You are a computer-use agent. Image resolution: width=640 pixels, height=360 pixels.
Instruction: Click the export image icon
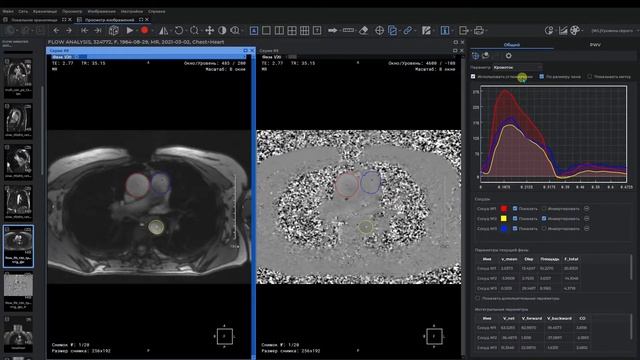[464, 31]
